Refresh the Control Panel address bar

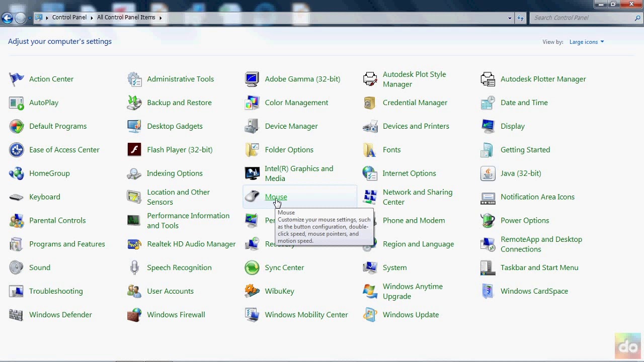(x=520, y=18)
